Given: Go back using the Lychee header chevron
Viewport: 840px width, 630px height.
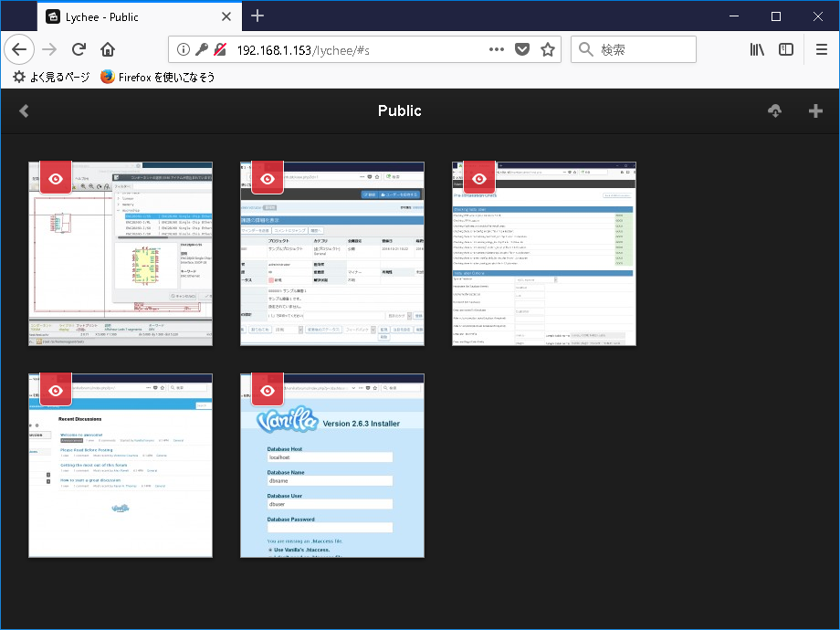Looking at the screenshot, I should click(x=24, y=110).
